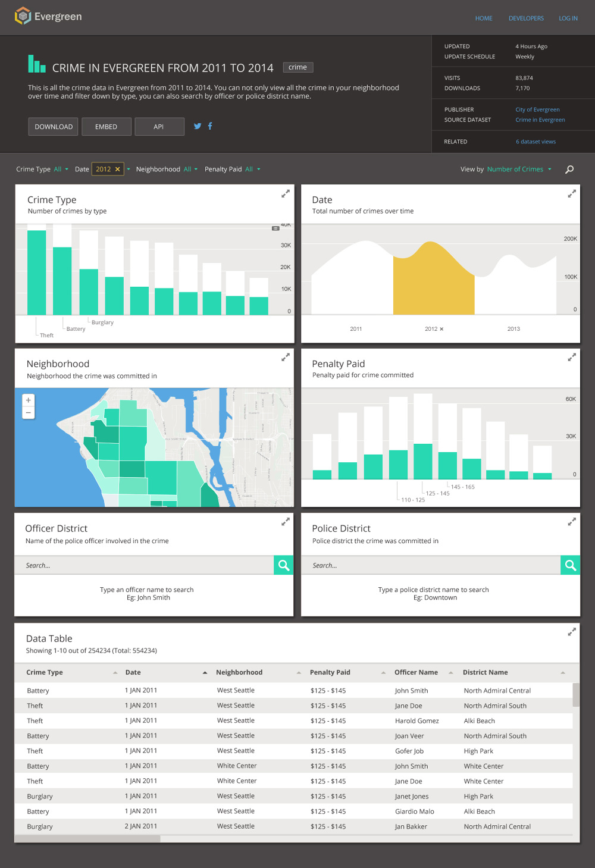Screen dimensions: 595x868
Task: Share the dataset via the Facebook icon
Action: [210, 126]
